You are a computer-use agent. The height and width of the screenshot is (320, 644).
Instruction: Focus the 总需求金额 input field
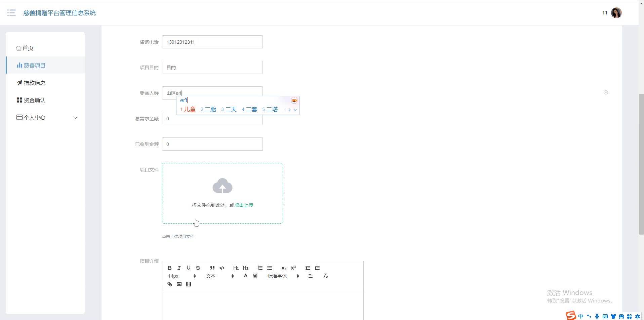(x=212, y=119)
